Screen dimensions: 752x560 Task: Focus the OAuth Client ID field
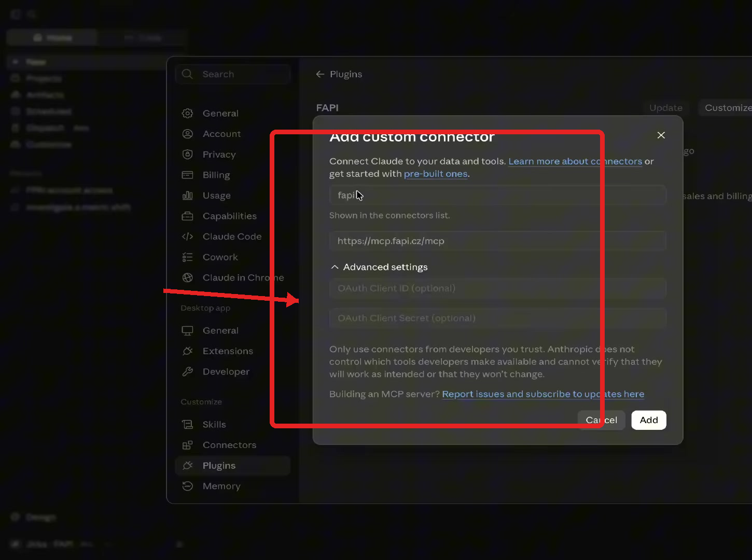click(498, 288)
